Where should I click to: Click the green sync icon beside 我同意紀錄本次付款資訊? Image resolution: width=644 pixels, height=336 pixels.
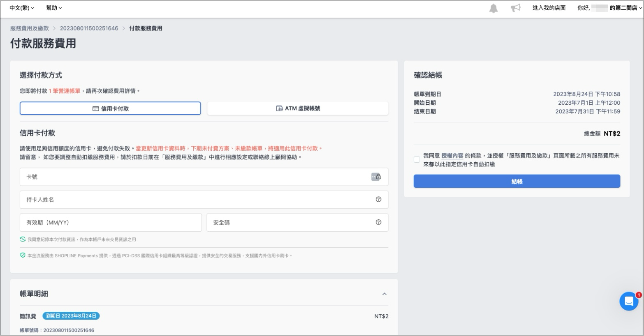[23, 239]
